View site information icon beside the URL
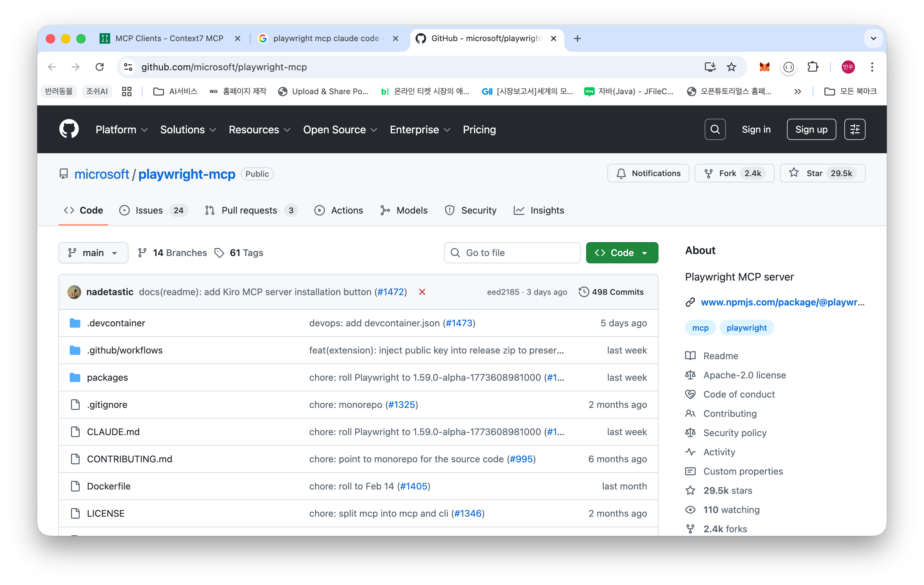 (x=128, y=67)
